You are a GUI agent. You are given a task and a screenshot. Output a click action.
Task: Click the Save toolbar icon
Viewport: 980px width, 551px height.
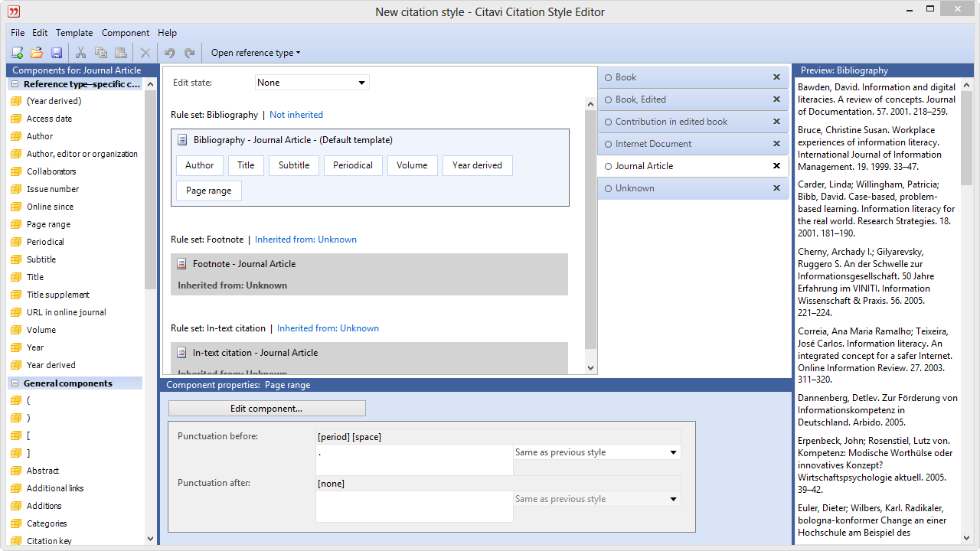(x=56, y=53)
